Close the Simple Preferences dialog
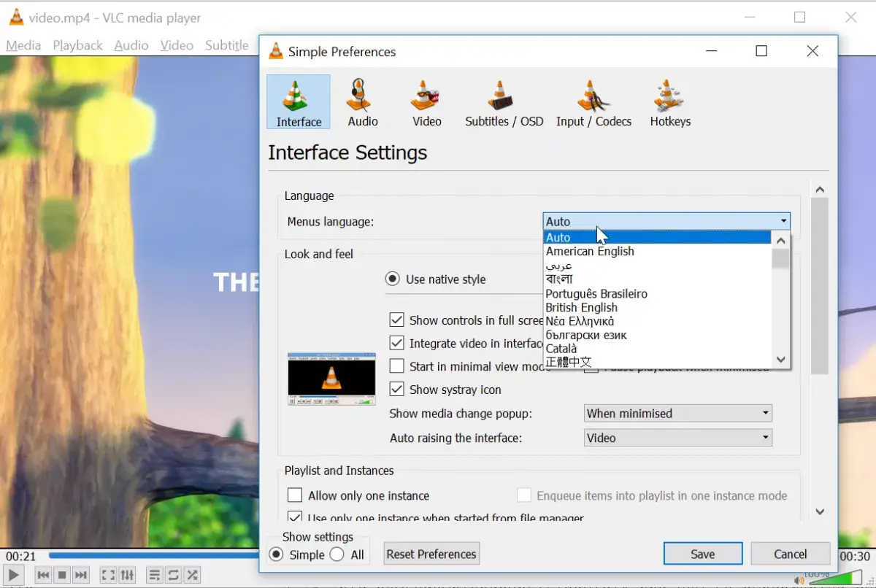 [812, 51]
